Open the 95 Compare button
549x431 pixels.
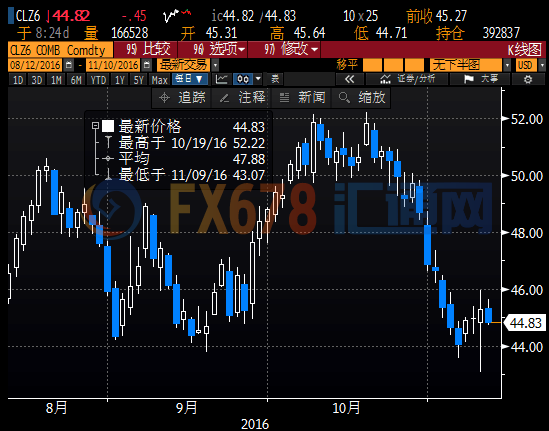146,49
